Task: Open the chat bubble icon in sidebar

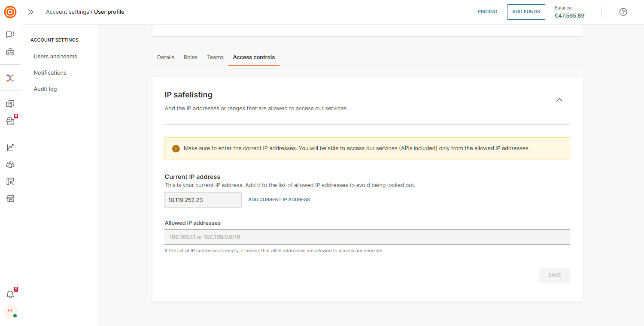Action: [10, 34]
